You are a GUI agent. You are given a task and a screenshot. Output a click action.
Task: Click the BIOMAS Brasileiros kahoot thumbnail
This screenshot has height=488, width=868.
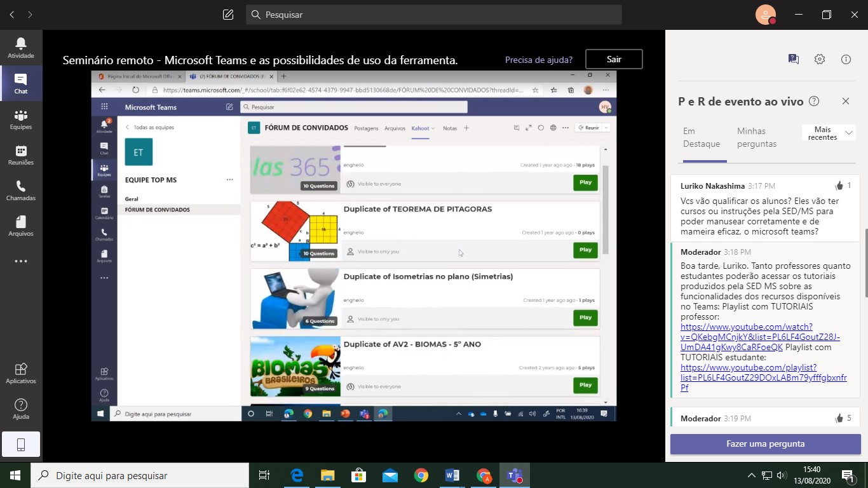[295, 367]
